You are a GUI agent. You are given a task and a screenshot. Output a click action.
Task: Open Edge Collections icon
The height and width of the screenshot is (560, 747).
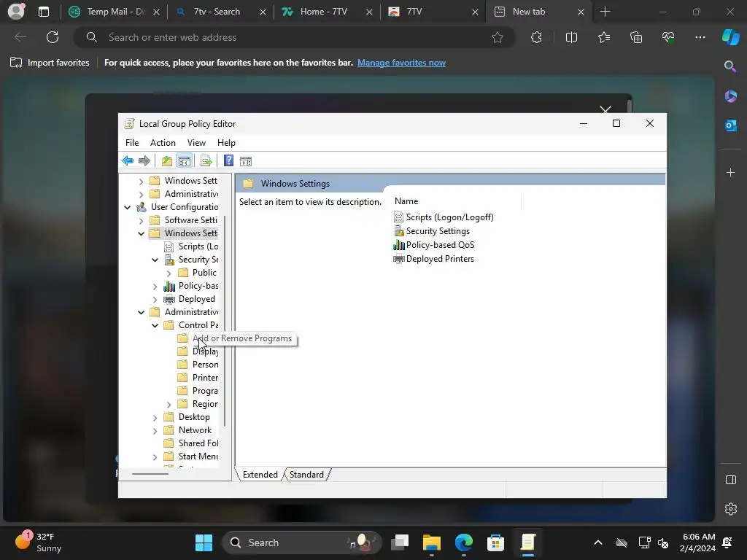636,37
